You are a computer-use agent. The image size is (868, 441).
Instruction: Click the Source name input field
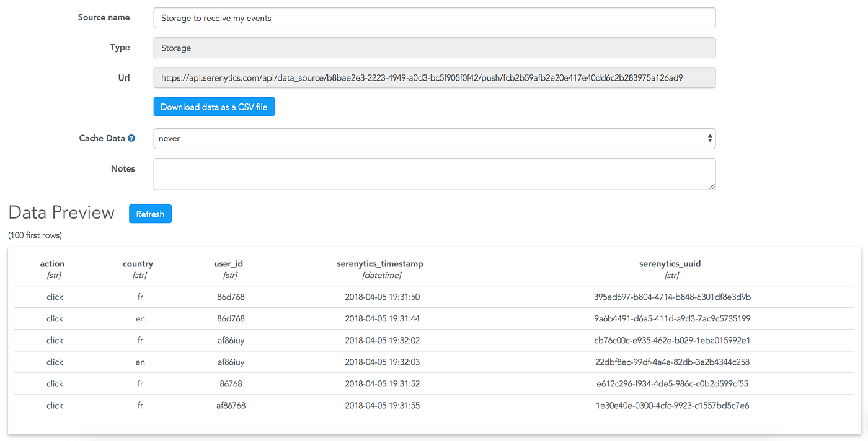point(434,18)
